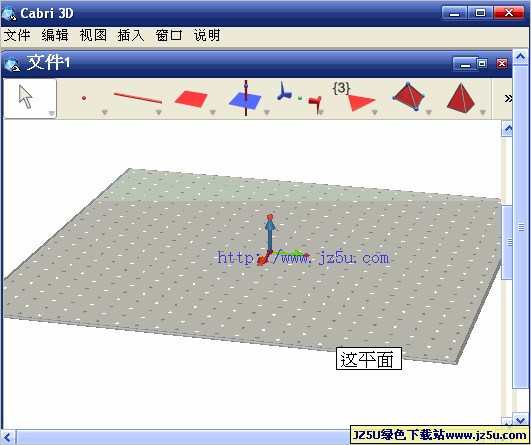Expand the Line tool dropdown arrow
This screenshot has width=531, height=445.
click(158, 112)
